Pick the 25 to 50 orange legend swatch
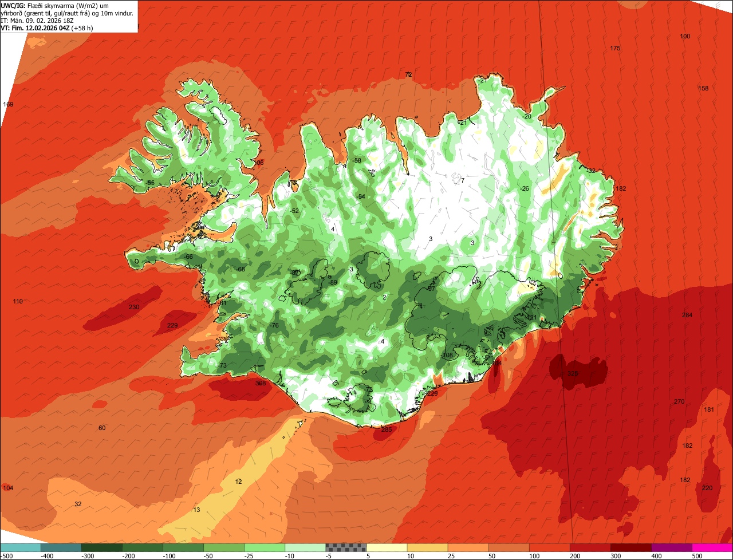Image resolution: width=733 pixels, height=560 pixels. pos(468,547)
